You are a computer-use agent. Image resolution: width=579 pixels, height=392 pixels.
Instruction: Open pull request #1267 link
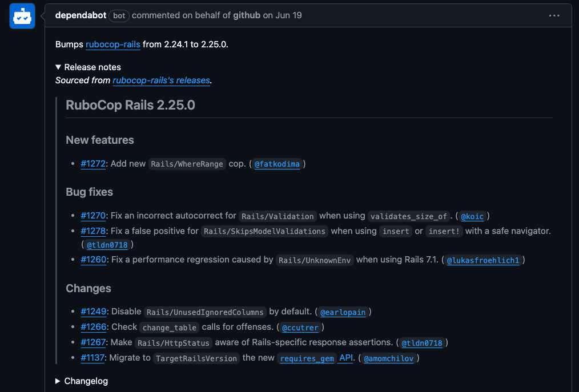point(93,342)
